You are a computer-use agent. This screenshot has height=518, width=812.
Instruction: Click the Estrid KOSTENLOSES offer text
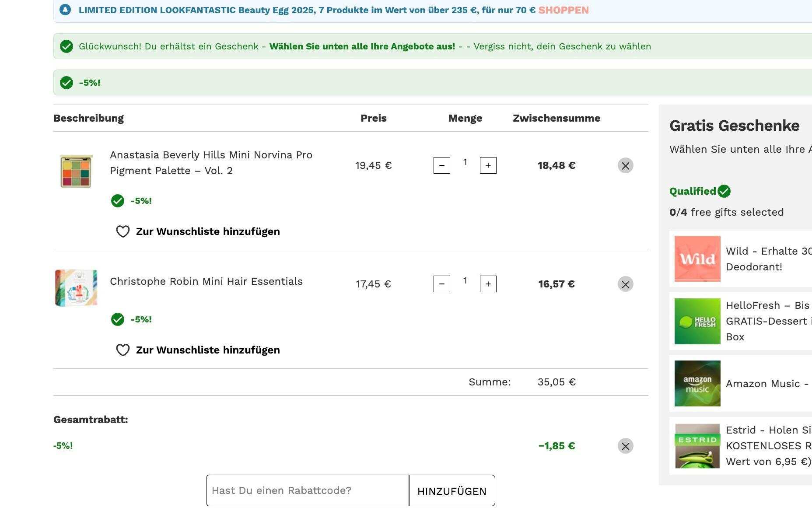(769, 446)
